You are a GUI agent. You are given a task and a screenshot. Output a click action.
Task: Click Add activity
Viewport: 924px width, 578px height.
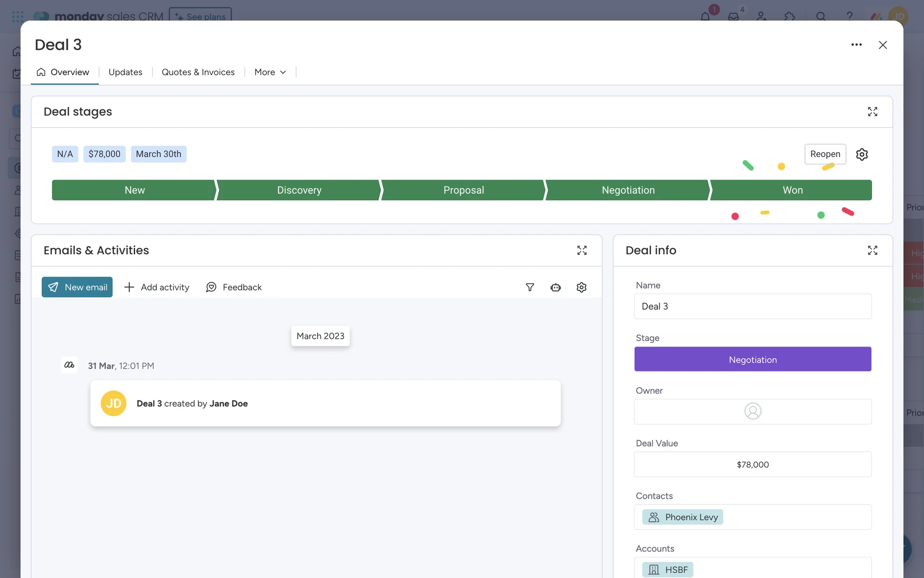[x=157, y=287]
